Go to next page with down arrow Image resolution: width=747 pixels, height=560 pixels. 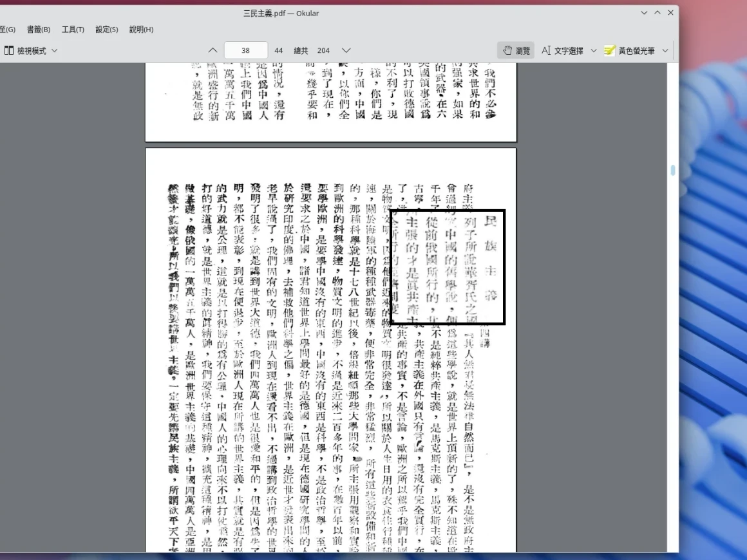point(346,49)
